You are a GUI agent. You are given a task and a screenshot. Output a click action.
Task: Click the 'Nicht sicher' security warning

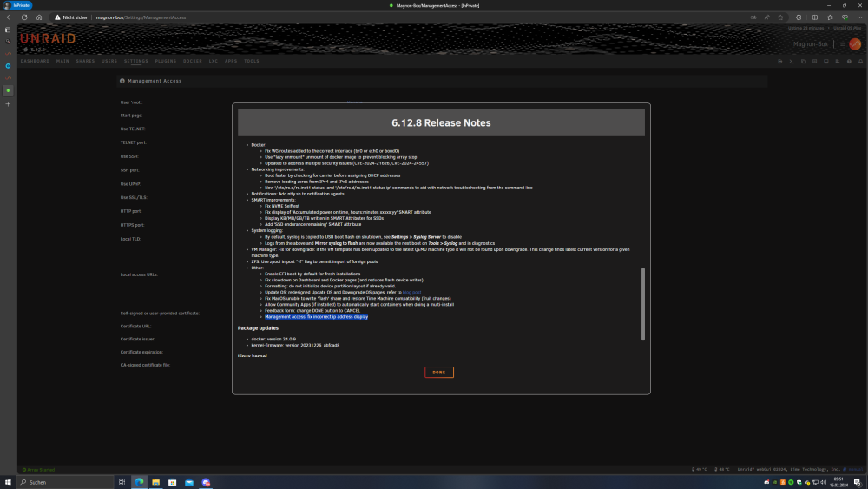click(71, 17)
